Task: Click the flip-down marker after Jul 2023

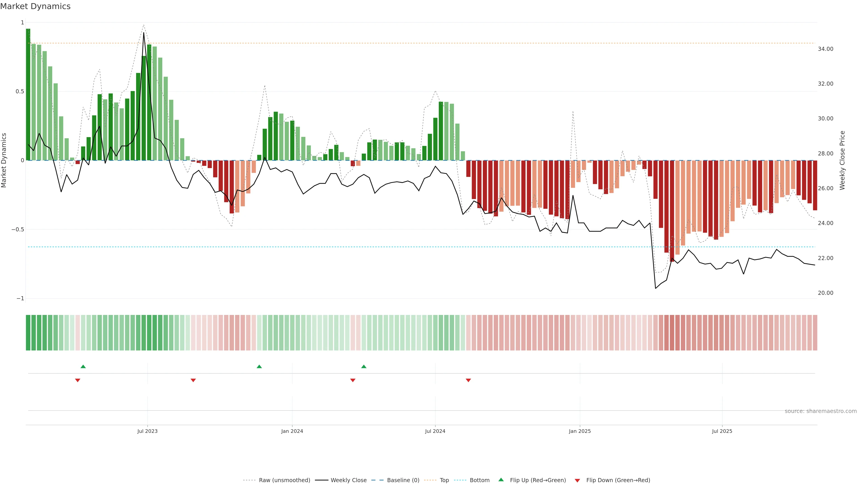Action: click(x=193, y=380)
